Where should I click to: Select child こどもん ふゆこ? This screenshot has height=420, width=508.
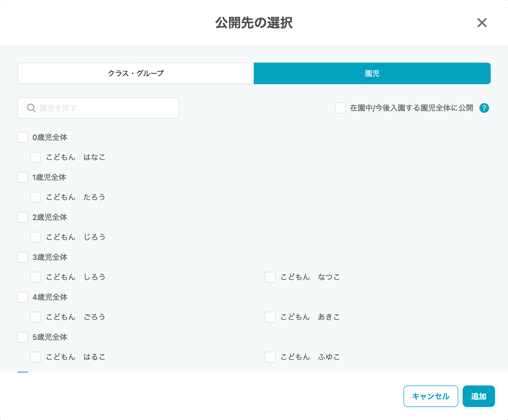[270, 357]
